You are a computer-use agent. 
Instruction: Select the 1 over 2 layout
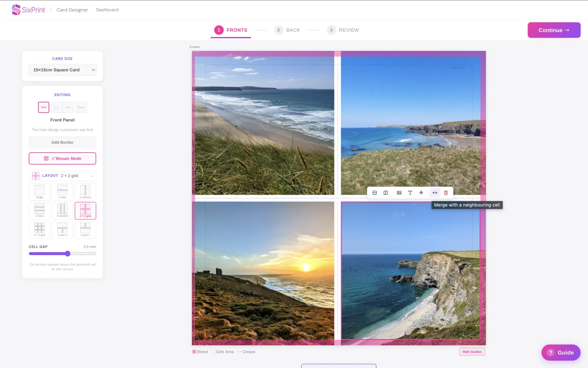(63, 229)
